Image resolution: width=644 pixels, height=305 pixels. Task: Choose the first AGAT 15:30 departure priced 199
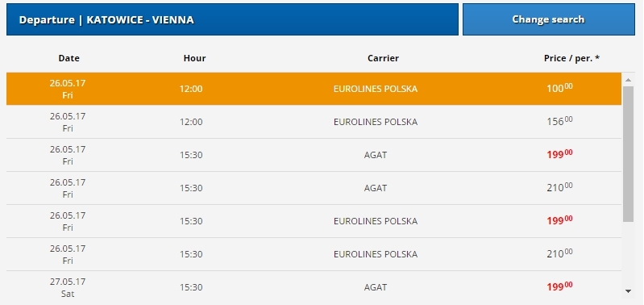click(x=314, y=155)
